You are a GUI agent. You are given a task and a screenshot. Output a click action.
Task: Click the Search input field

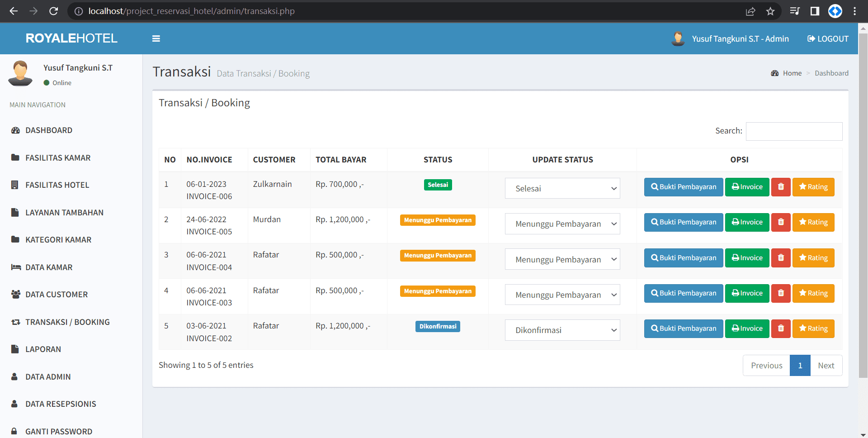pyautogui.click(x=793, y=131)
